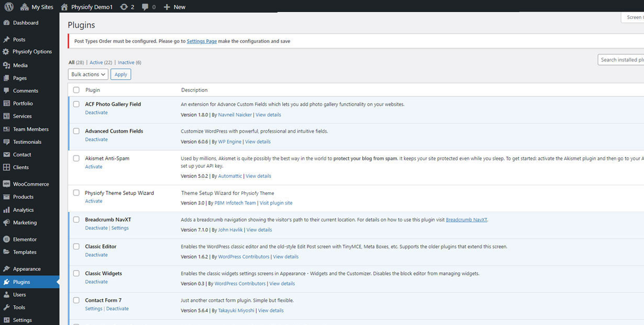The image size is (644, 325).
Task: Click the Elementor icon in sidebar
Action: (x=6, y=240)
